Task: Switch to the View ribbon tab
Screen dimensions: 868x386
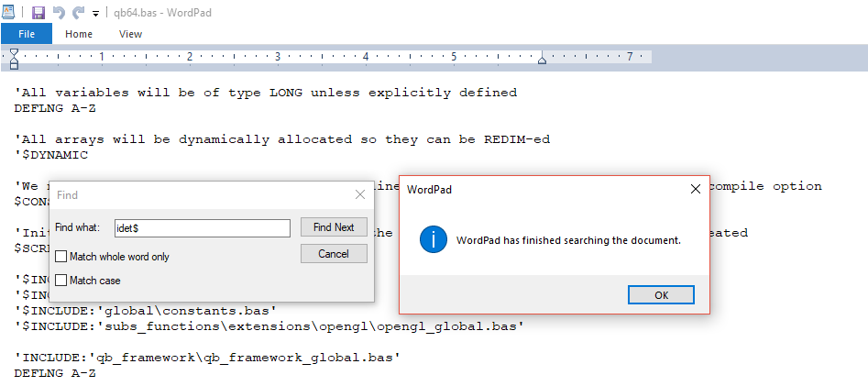Action: click(130, 34)
